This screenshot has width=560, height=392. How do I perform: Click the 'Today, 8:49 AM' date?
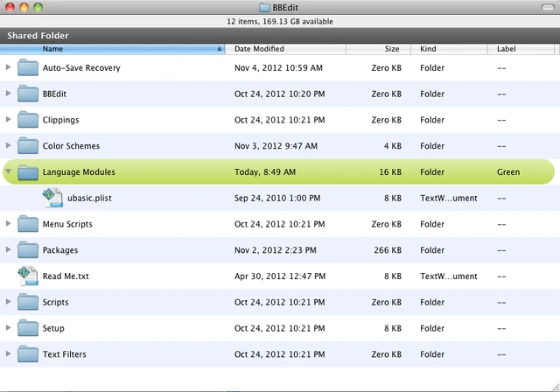[x=265, y=172]
